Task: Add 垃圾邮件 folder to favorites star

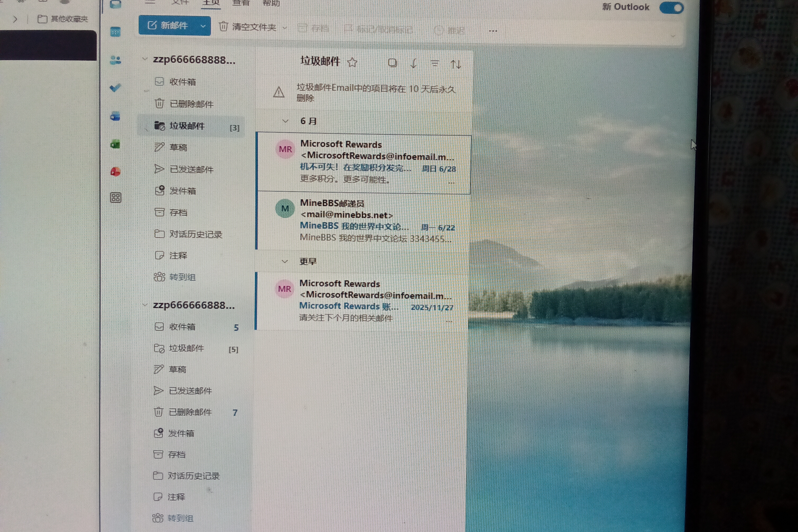Action: click(x=352, y=63)
